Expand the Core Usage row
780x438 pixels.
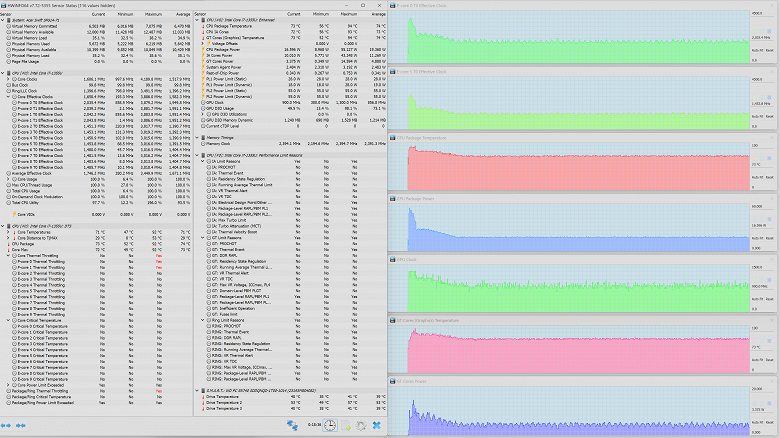click(8, 179)
